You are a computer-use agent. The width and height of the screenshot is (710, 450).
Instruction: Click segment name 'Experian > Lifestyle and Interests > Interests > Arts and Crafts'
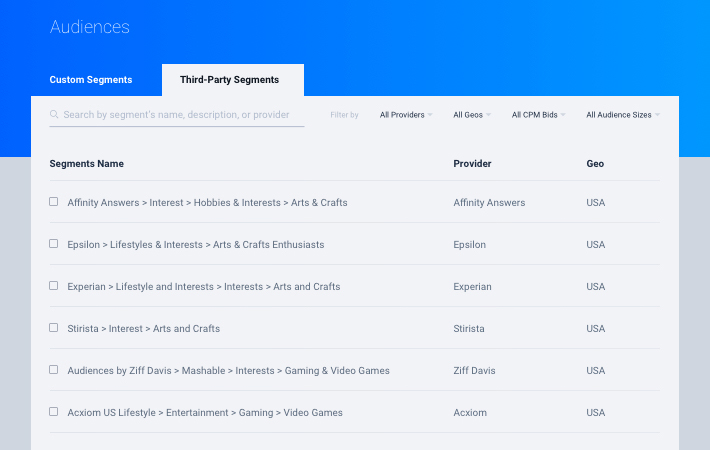point(204,287)
